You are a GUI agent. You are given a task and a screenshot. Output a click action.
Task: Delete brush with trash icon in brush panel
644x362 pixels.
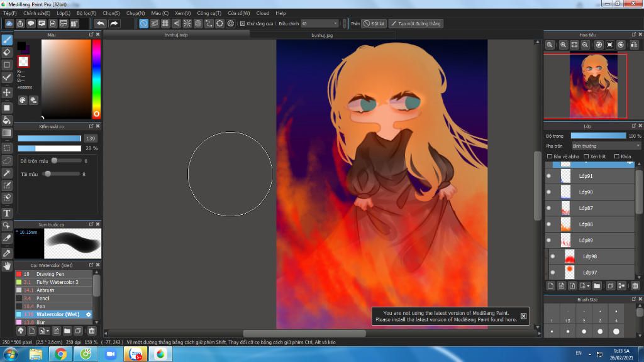(x=92, y=331)
